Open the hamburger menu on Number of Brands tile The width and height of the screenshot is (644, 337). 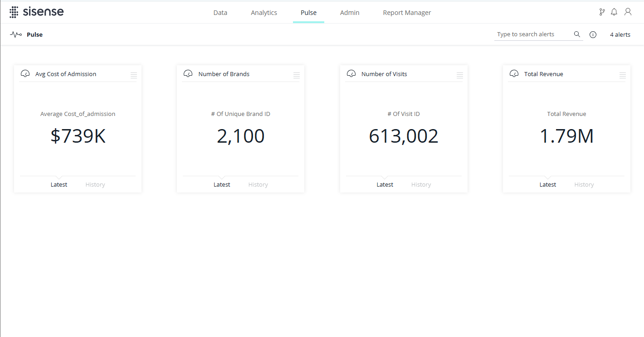297,75
